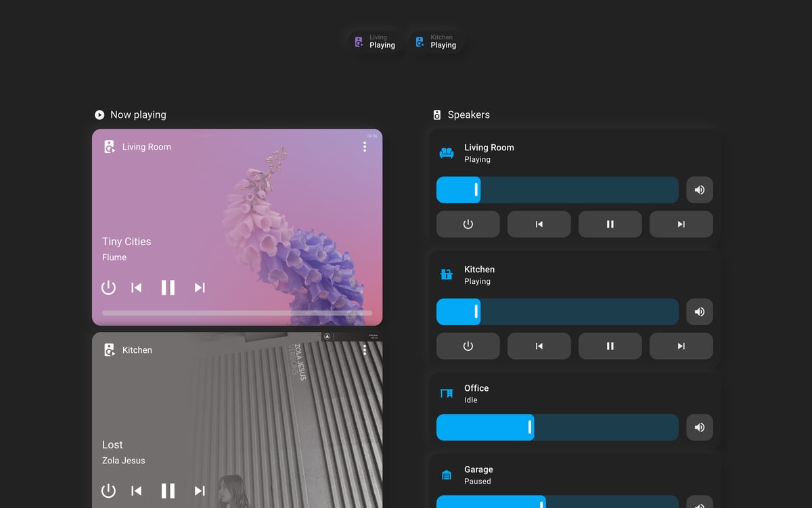
Task: Open three-dot menu on Kitchen media card
Action: click(x=365, y=350)
